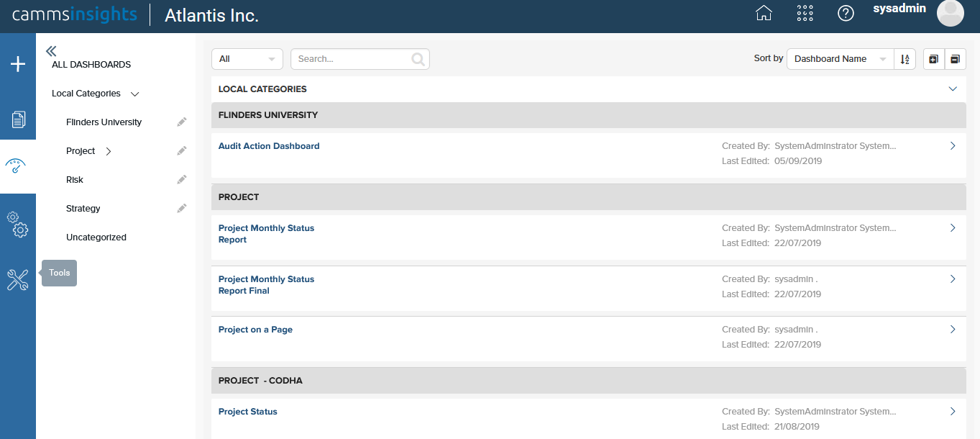Viewport: 980px width, 439px height.
Task: Collapse the Local Categories tree chevron
Action: pos(134,94)
